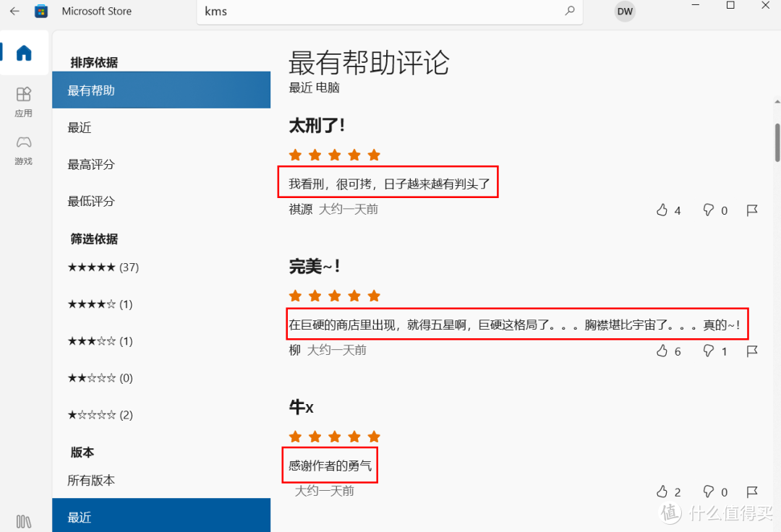Flag the 完美~! review

click(752, 351)
